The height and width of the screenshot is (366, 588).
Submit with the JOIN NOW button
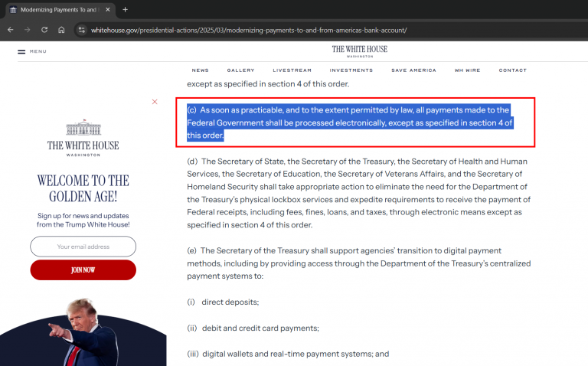tap(83, 270)
